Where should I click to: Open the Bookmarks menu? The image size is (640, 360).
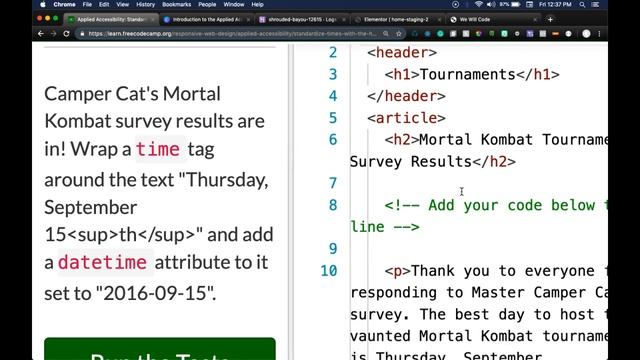point(176,4)
